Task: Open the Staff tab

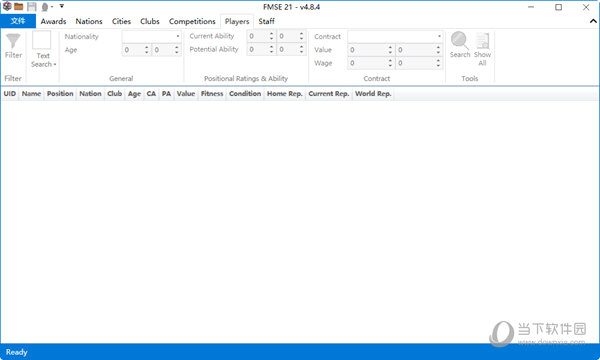Action: coord(266,21)
